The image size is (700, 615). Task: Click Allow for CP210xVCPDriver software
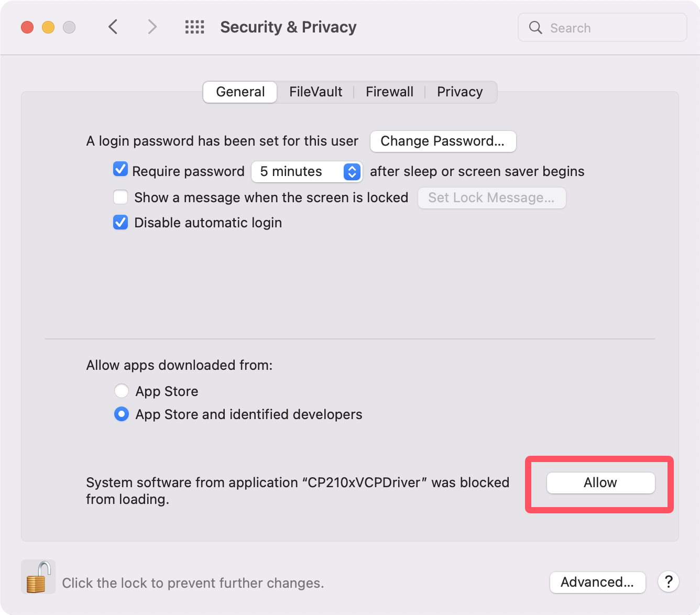tap(600, 483)
